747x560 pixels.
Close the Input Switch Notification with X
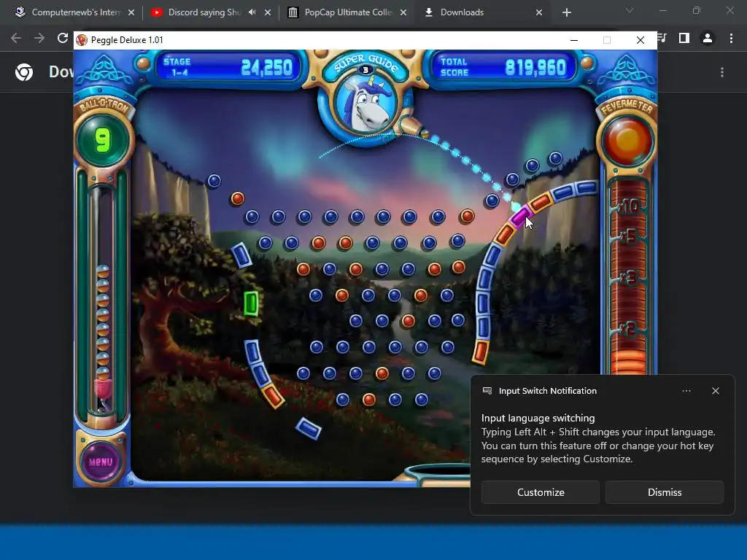pyautogui.click(x=715, y=391)
